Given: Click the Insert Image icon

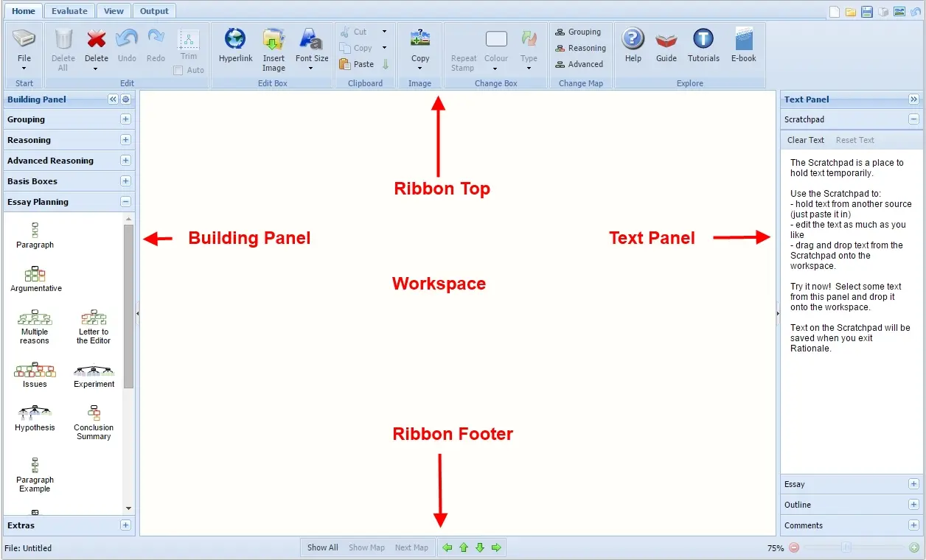Looking at the screenshot, I should (x=274, y=39).
